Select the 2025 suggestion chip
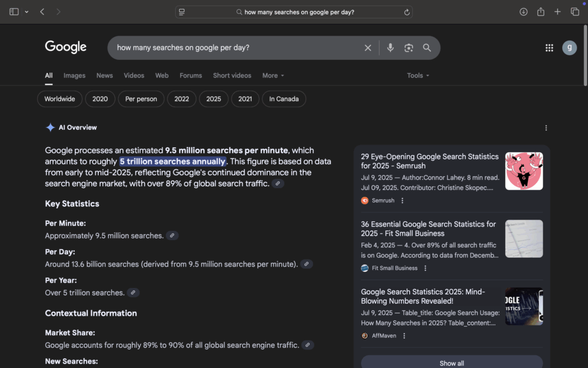 point(214,99)
